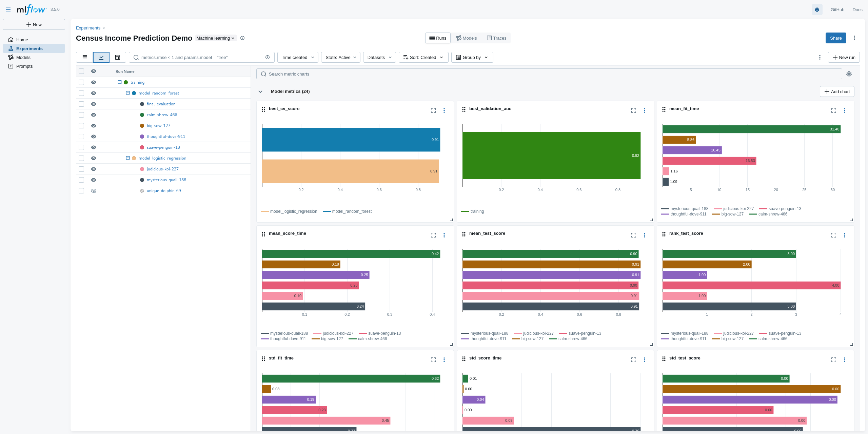This screenshot has height=434, width=868.
Task: Open Prompts in the sidebar
Action: (24, 66)
